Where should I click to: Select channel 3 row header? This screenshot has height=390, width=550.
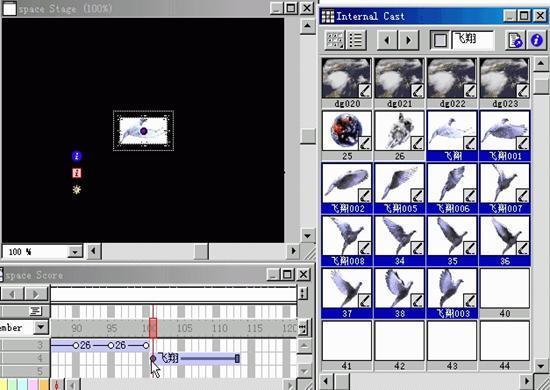tap(25, 345)
